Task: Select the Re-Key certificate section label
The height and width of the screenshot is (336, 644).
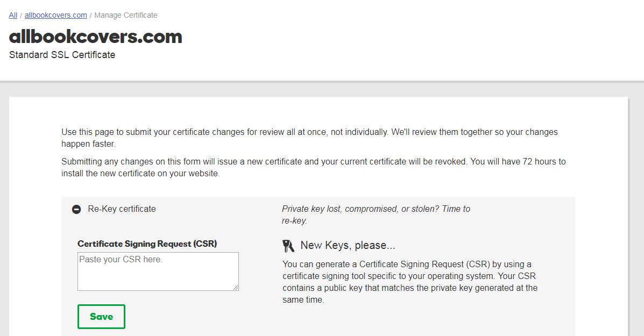Action: (x=122, y=209)
